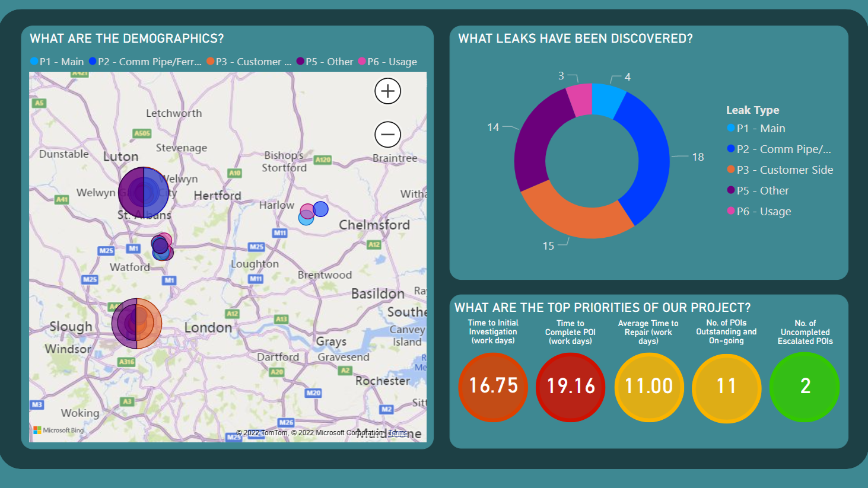868x488 pixels.
Task: Click the 'WHAT LEAKS HAVE BEEN DISCOVERED?' heading
Action: pos(576,39)
